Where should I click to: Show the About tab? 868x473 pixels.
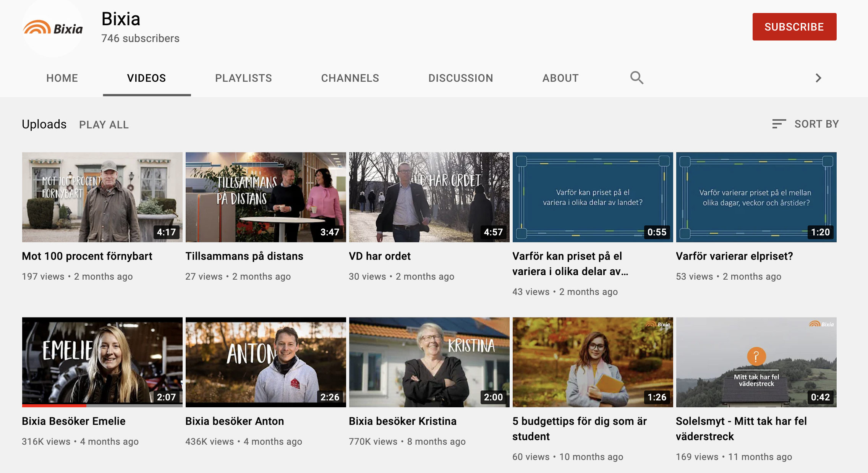click(560, 78)
